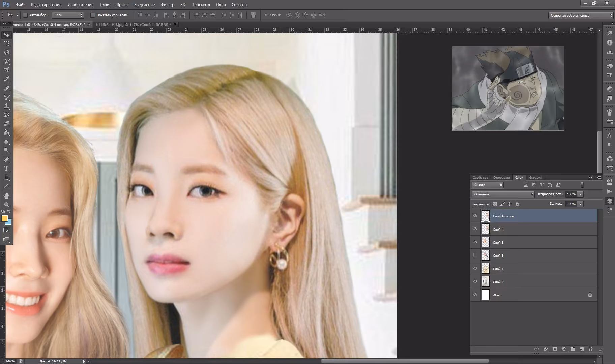Select the Dodge tool
Screen dimensions: 615x364
pos(6,150)
